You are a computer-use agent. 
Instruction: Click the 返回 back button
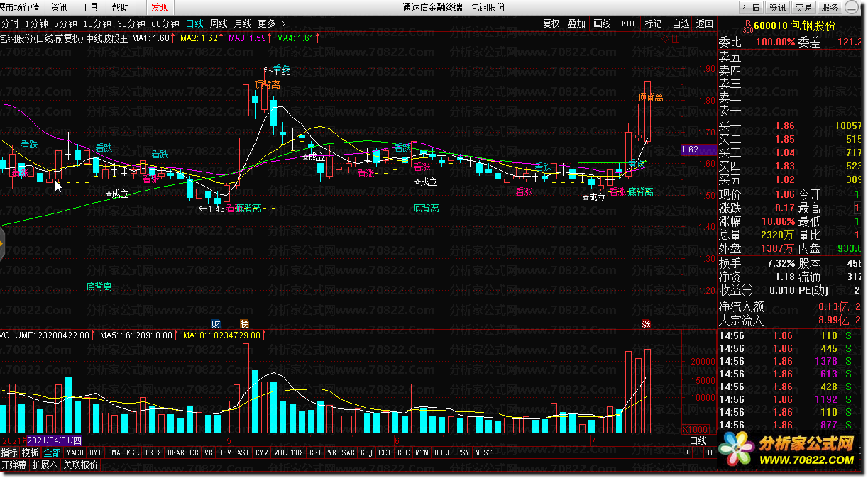click(x=704, y=23)
